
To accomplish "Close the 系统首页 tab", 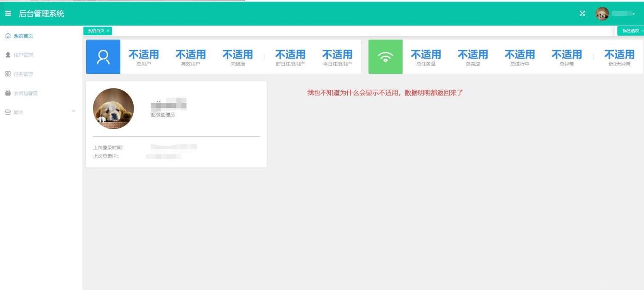I will (x=108, y=31).
